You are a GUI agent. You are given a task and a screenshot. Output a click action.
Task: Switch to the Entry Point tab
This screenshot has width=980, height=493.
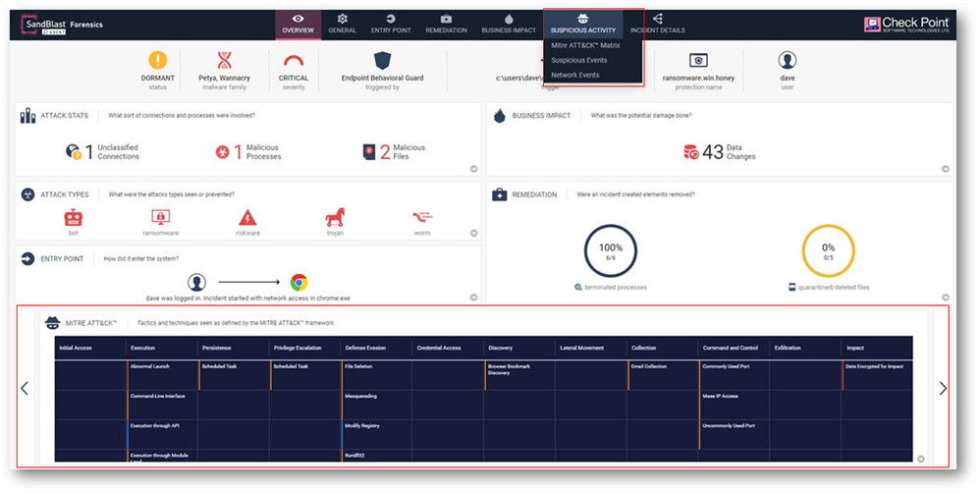[x=391, y=24]
